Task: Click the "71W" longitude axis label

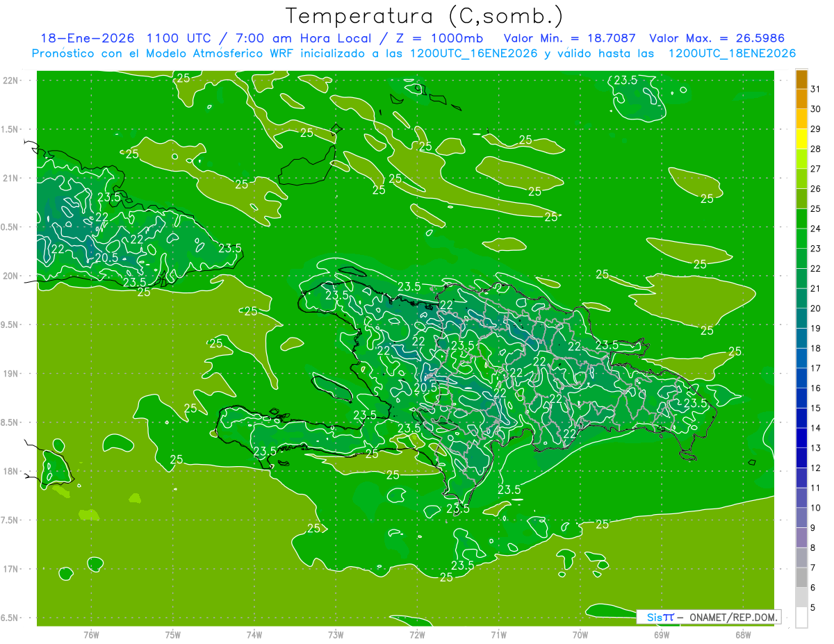Action: click(x=498, y=634)
